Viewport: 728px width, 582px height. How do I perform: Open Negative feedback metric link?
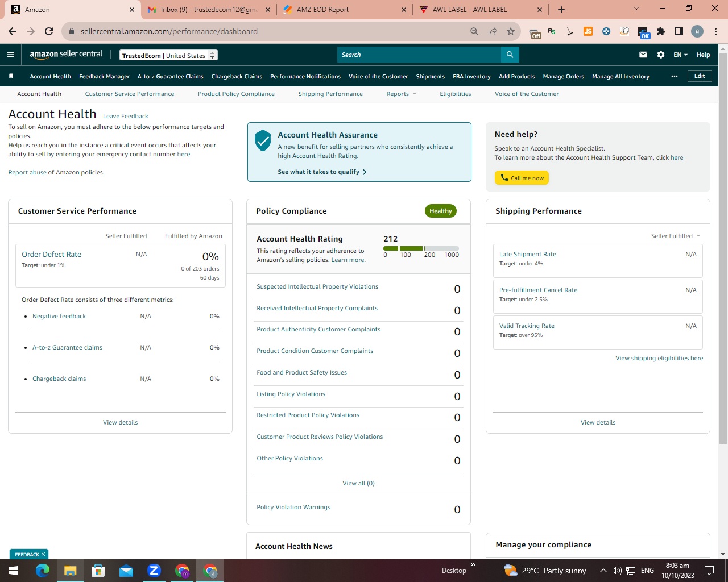point(59,316)
